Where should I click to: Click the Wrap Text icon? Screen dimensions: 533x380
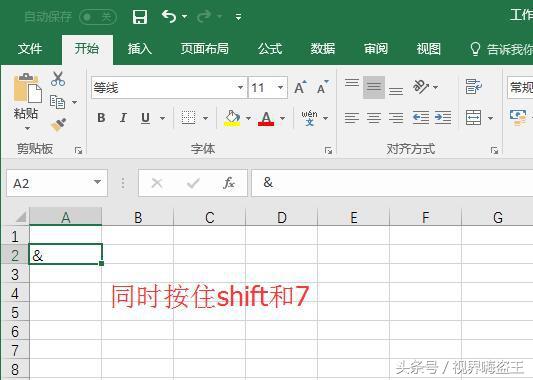tap(474, 87)
